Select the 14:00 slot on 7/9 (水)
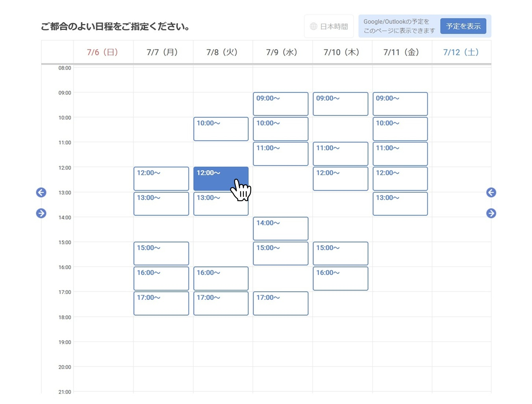The image size is (532, 404). tap(280, 229)
